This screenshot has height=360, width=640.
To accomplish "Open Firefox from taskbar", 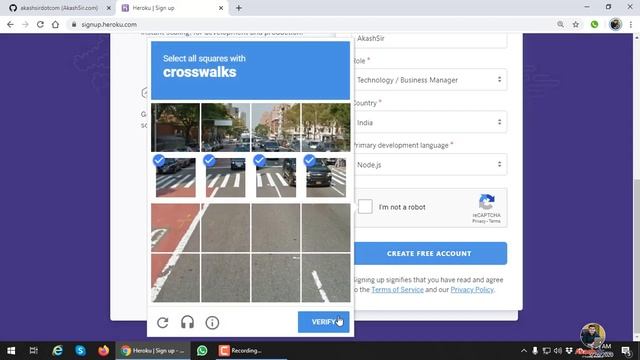I will pos(103,350).
